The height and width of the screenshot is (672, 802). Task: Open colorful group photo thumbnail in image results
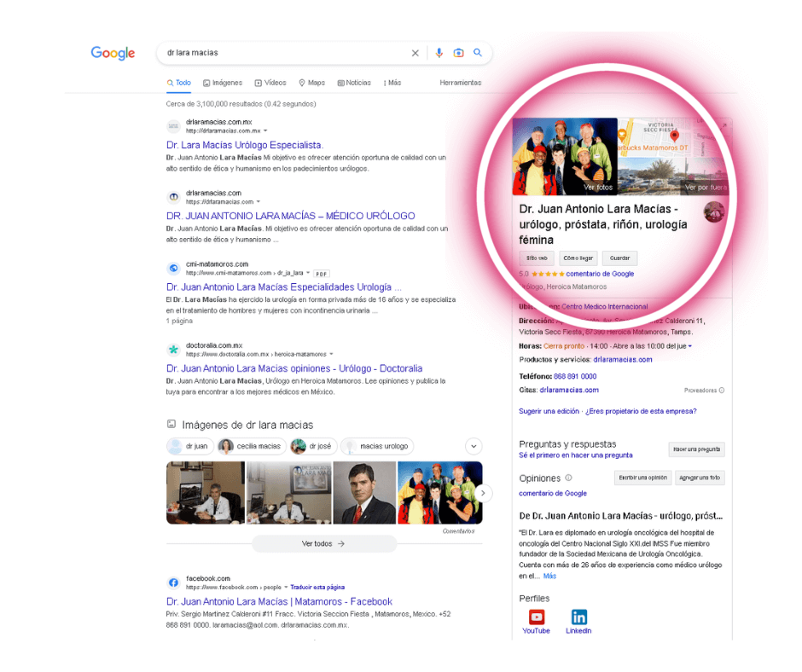(440, 493)
